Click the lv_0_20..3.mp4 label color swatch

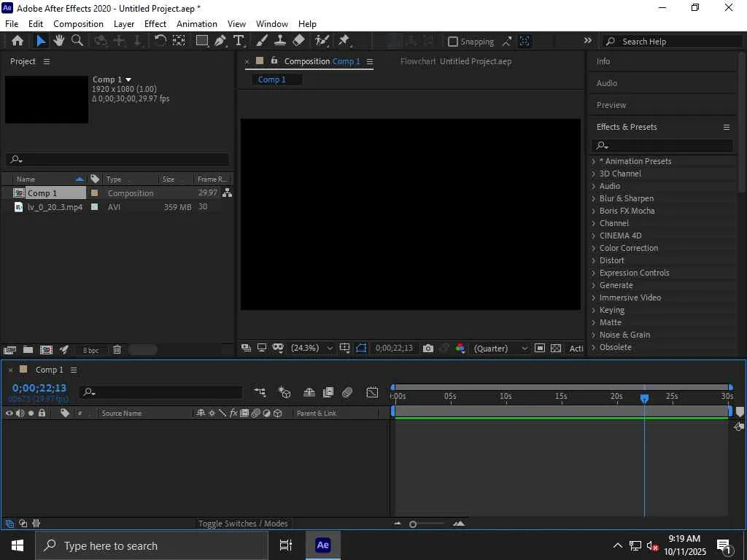[x=94, y=206]
